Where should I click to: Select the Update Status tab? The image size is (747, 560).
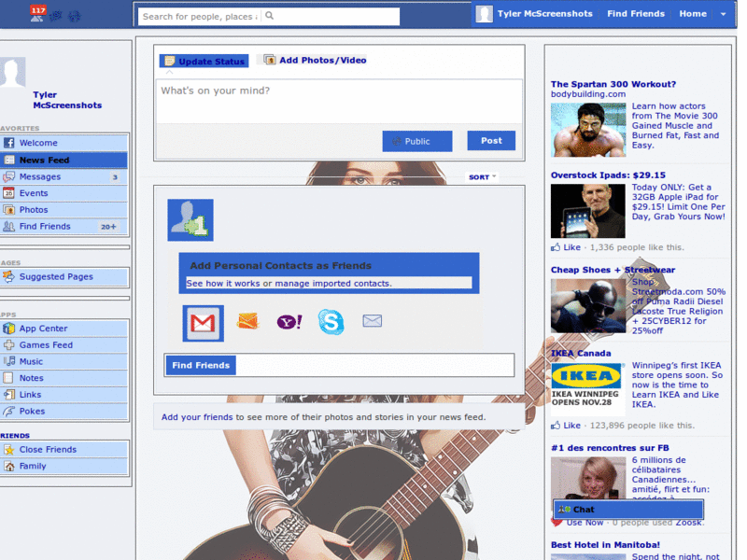click(204, 61)
